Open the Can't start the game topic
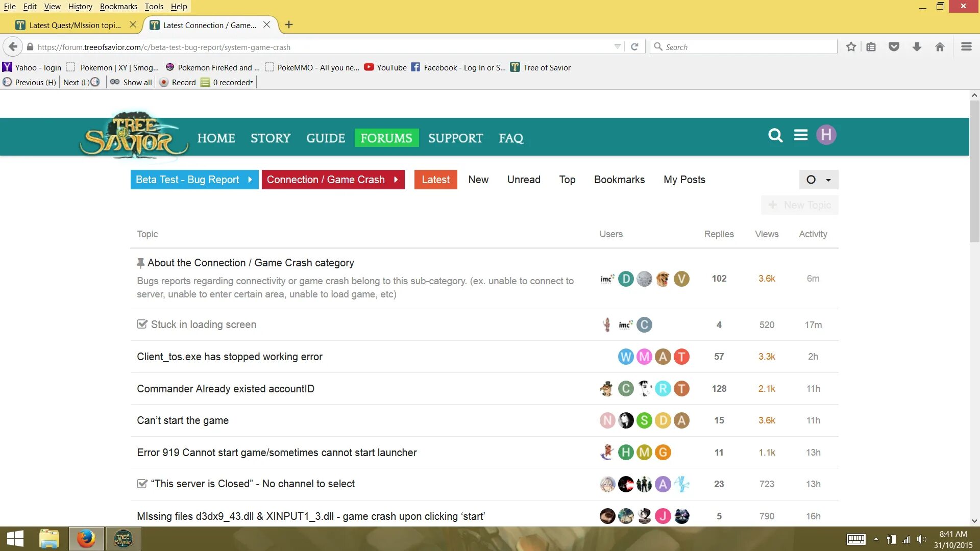This screenshot has height=551, width=980. click(183, 420)
